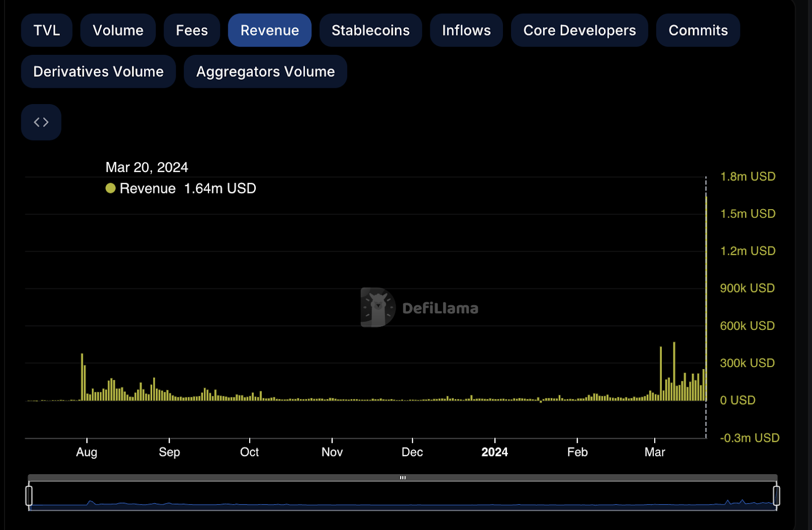Click the zoom range top drag bar
Image resolution: width=812 pixels, height=530 pixels.
click(402, 478)
